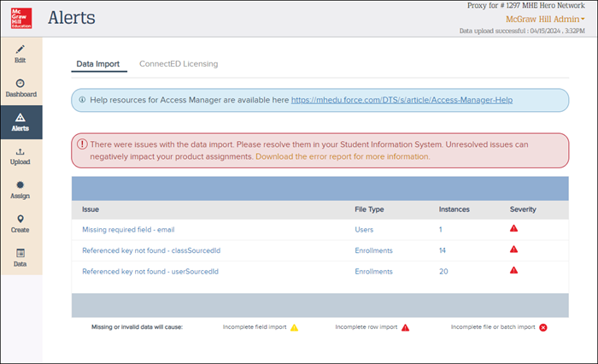Click the Create sidebar icon
This screenshot has width=598, height=364.
21,223
